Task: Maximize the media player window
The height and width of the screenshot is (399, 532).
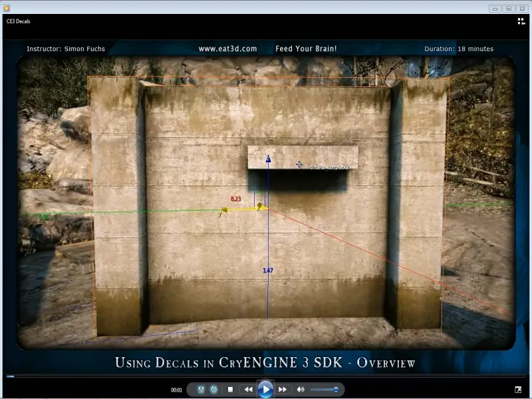Action: [x=509, y=9]
